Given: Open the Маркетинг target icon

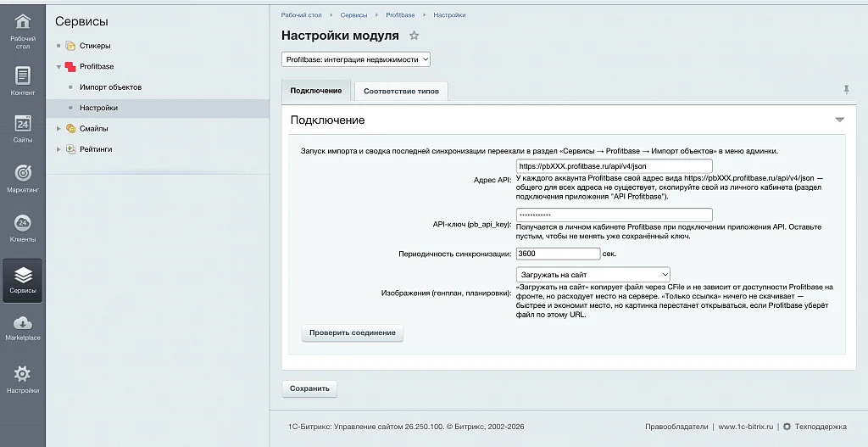Looking at the screenshot, I should tap(23, 173).
